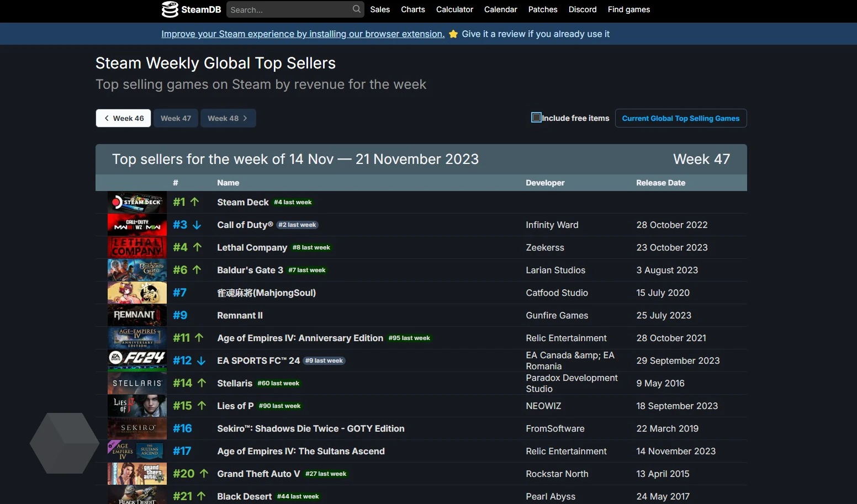Open Current Global Top Selling Games

tap(681, 118)
